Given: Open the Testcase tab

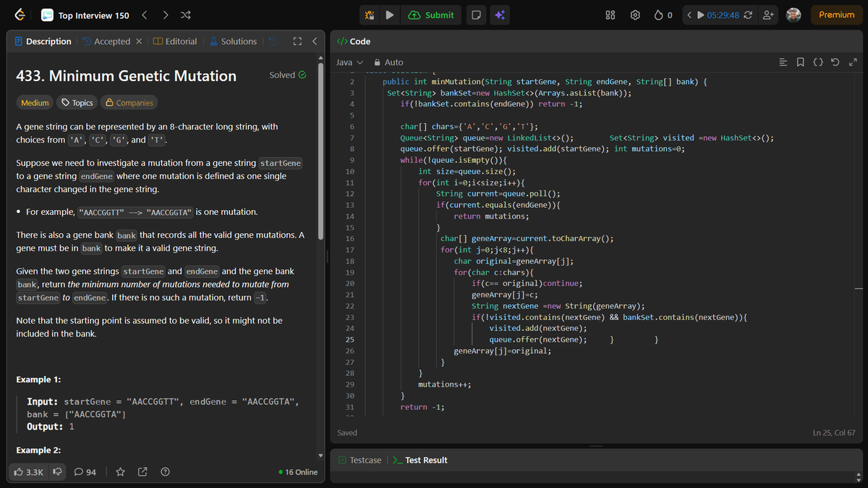Looking at the screenshot, I should pyautogui.click(x=359, y=460).
